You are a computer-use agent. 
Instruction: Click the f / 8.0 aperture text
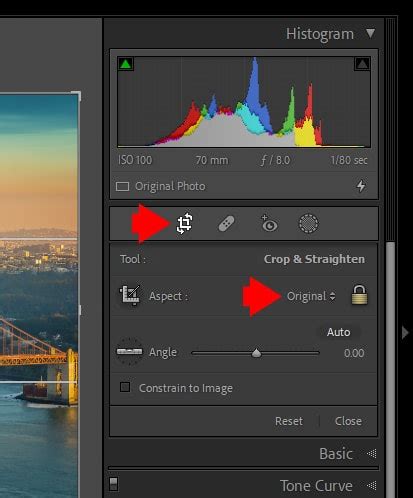(275, 160)
